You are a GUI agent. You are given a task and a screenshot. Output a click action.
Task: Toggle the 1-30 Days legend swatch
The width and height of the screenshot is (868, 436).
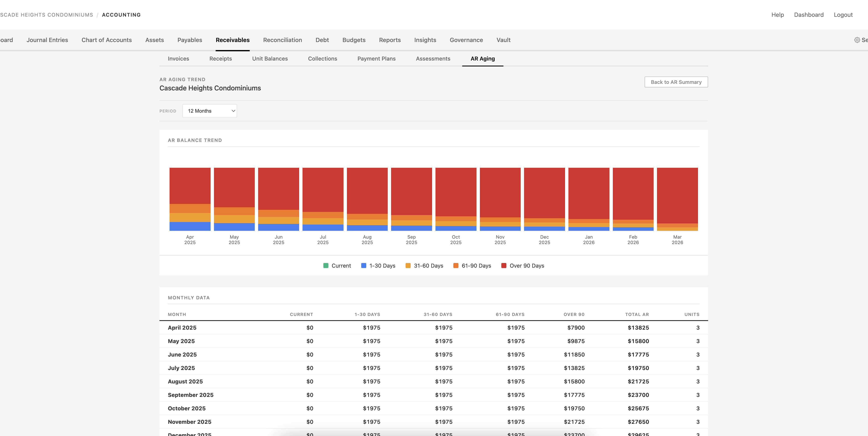click(364, 266)
